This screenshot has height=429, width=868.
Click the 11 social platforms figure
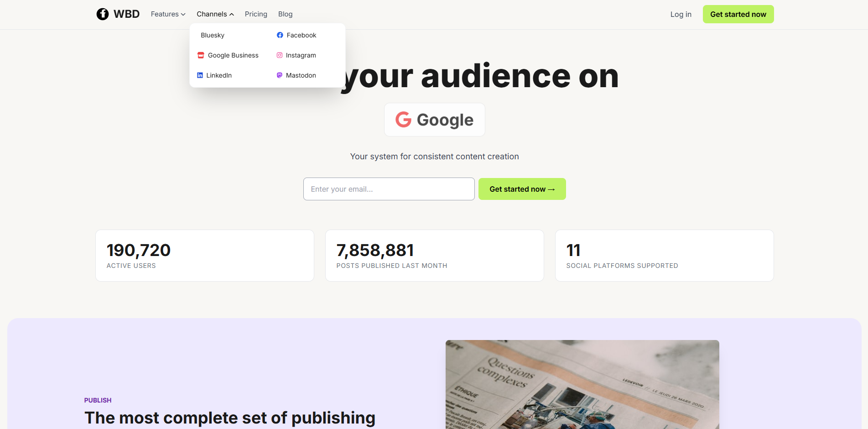pos(573,250)
